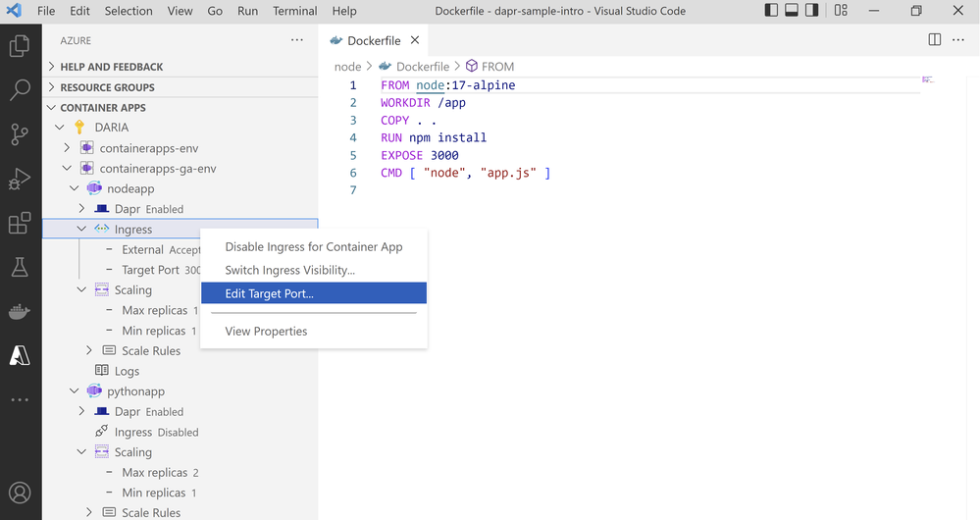This screenshot has height=520, width=980.
Task: Open the Run menu
Action: point(247,11)
